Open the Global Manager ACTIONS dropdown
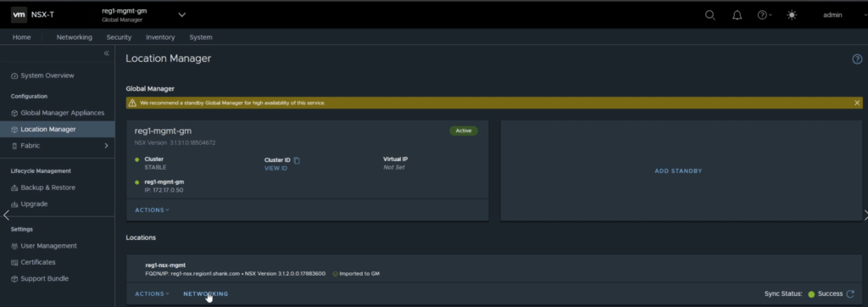Screen dimensions: 868x307 pyautogui.click(x=152, y=210)
